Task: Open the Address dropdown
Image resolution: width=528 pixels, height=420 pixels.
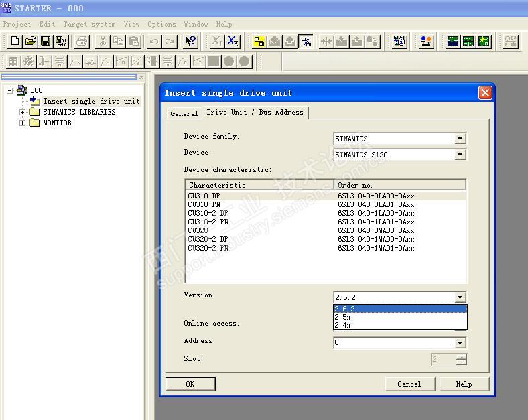Action: click(x=460, y=342)
